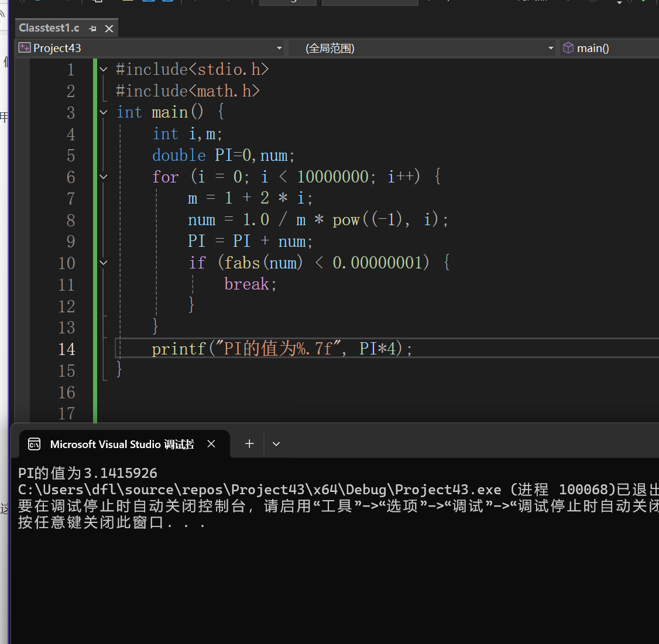The height and width of the screenshot is (644, 659).
Task: Click the break statement on line 11
Action: pos(246,284)
